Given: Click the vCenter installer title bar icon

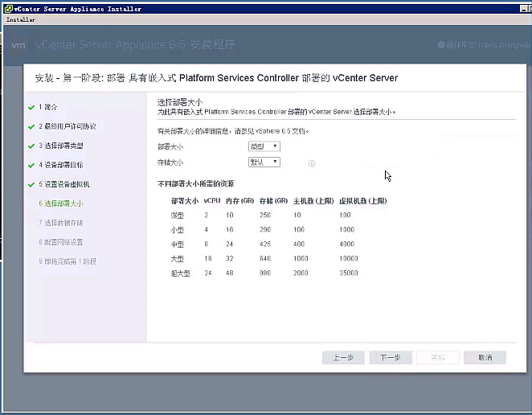Looking at the screenshot, I should 9,9.
